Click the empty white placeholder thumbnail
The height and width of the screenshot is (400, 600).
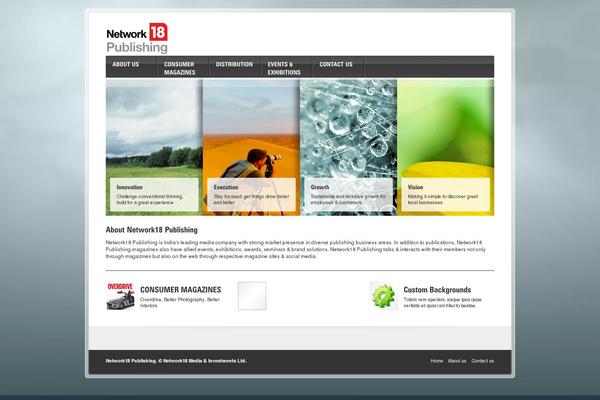[x=252, y=296]
